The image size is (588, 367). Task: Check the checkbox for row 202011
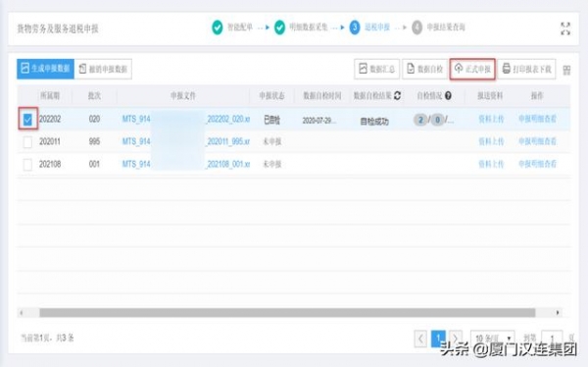pyautogui.click(x=27, y=142)
